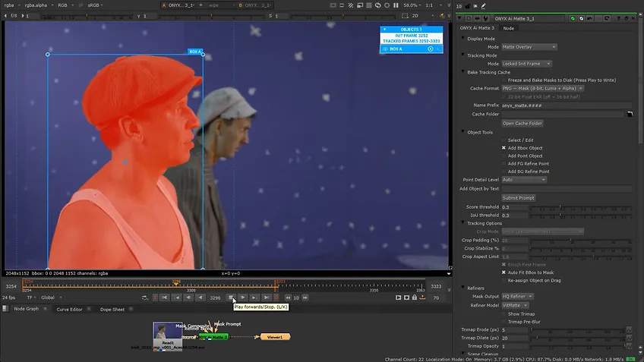
Task: Uncheck Add Bbox Object
Action: 504,148
